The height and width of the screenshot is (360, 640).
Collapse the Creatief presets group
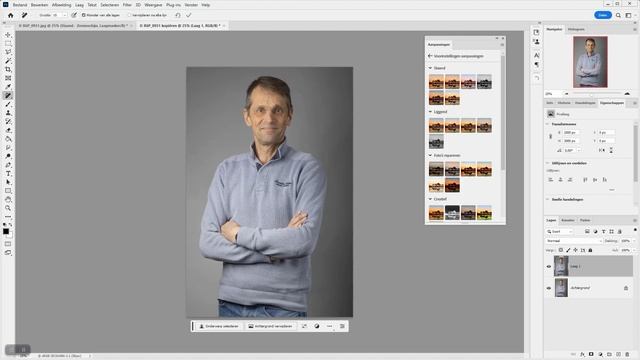pyautogui.click(x=430, y=199)
